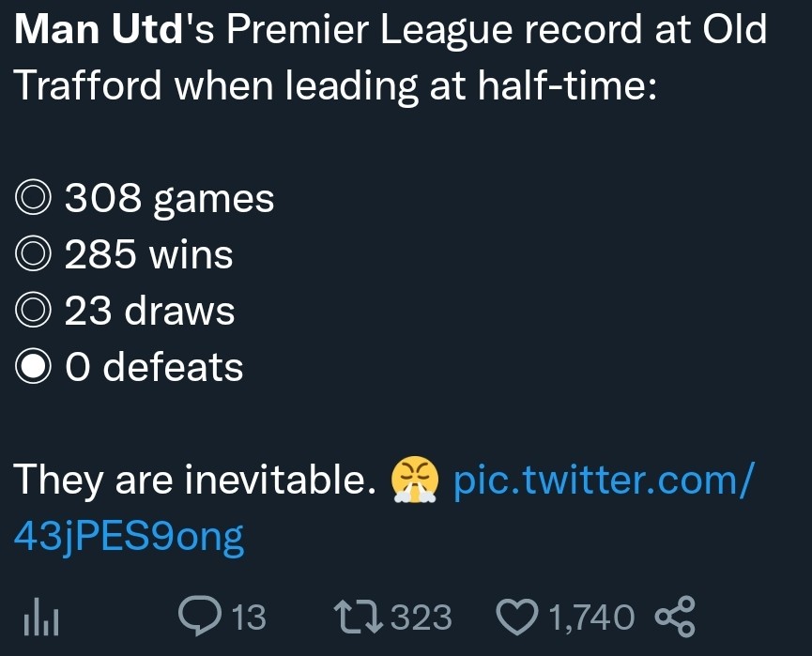812x656 pixels.
Task: Click the retweet count 323
Action: click(x=421, y=618)
